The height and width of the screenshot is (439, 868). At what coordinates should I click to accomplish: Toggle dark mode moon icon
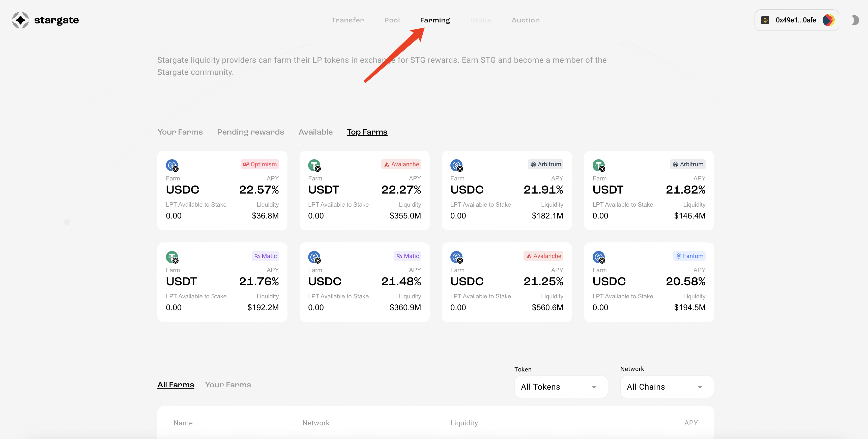point(855,20)
